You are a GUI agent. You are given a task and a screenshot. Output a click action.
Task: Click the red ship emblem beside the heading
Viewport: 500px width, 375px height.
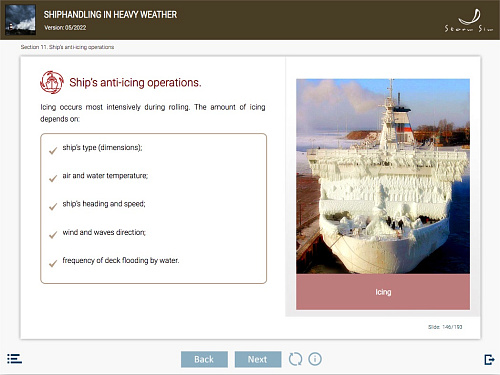tap(52, 82)
